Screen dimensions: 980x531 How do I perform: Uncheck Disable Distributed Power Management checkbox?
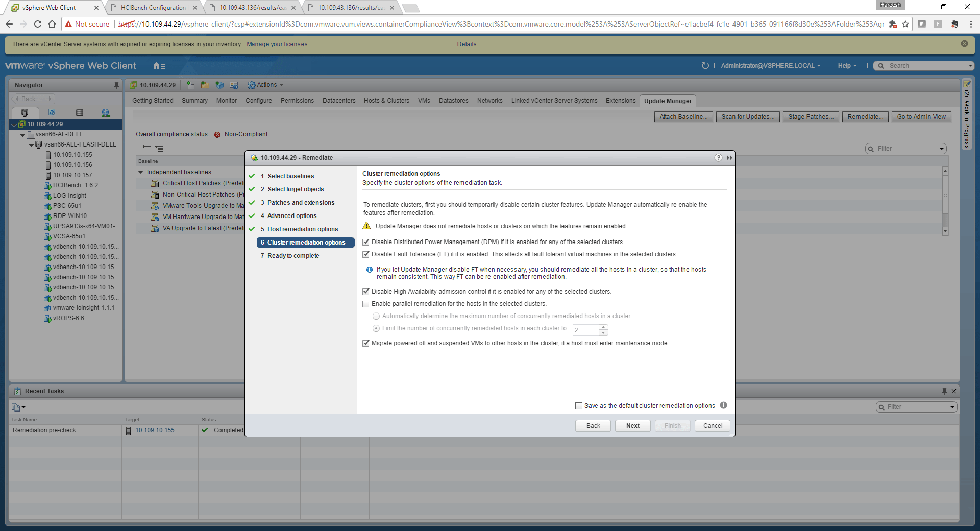coord(366,242)
